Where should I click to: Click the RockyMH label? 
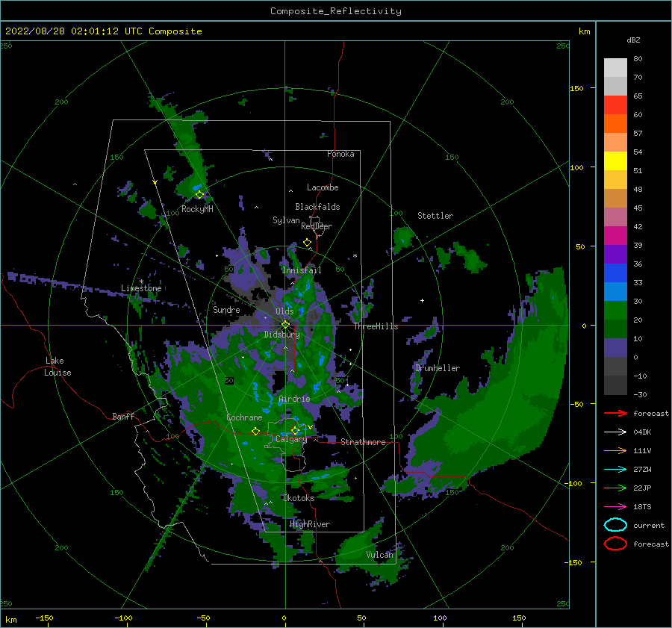pos(197,209)
